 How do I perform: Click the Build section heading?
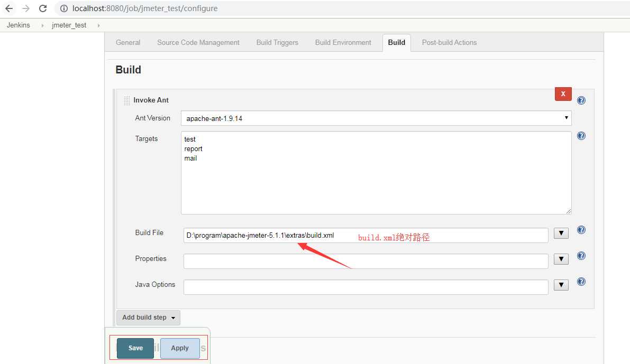click(x=128, y=70)
